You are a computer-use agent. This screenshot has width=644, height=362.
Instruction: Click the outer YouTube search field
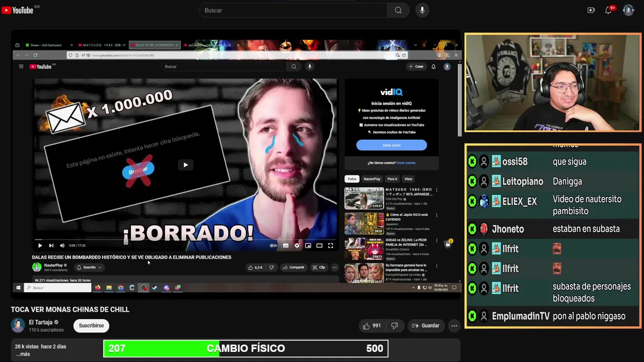point(293,10)
